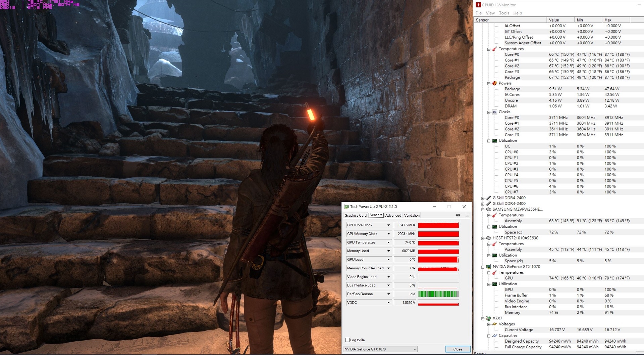Image resolution: width=644 pixels, height=355 pixels.
Task: Open the Tools menu in HWMonitor
Action: pos(504,13)
